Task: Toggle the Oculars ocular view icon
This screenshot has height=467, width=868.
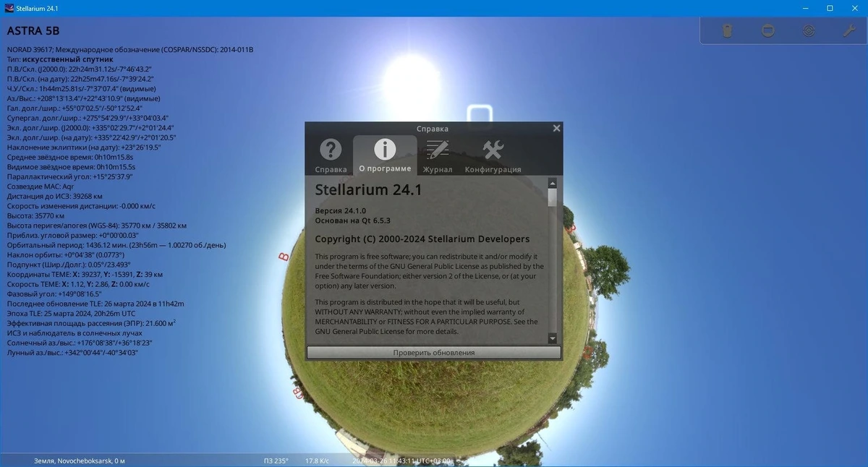Action: coord(728,31)
